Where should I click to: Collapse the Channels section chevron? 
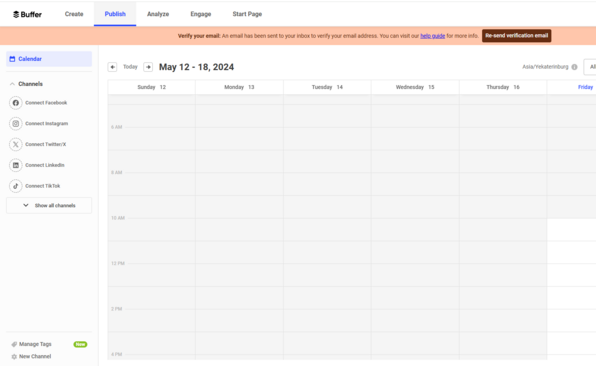12,84
